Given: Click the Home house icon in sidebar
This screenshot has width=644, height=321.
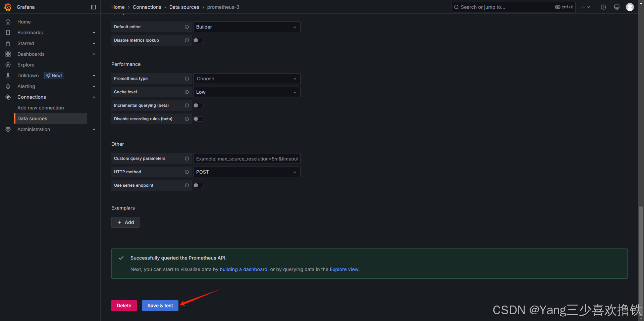Looking at the screenshot, I should pyautogui.click(x=8, y=22).
